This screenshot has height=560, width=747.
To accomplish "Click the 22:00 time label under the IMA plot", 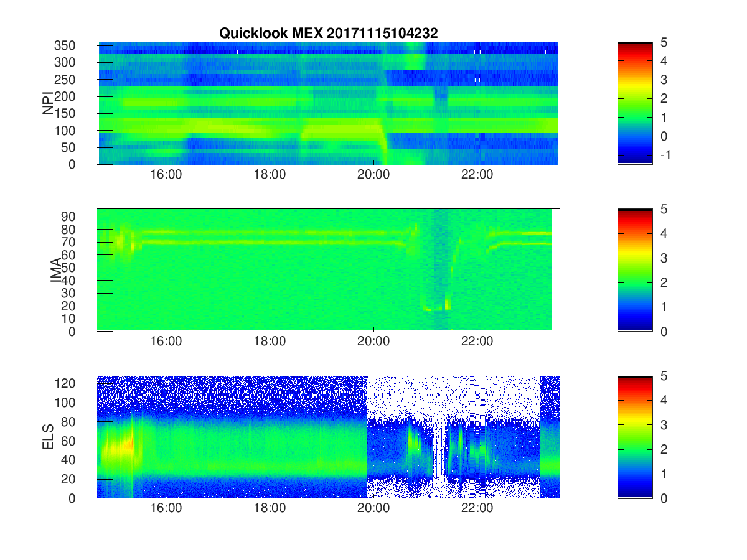I will pos(477,342).
